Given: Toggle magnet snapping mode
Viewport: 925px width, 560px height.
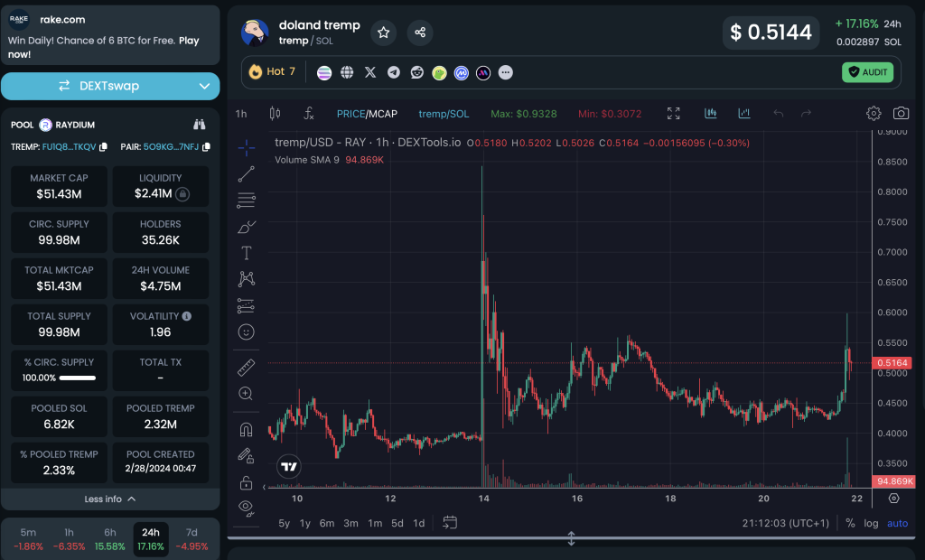Looking at the screenshot, I should (x=246, y=429).
